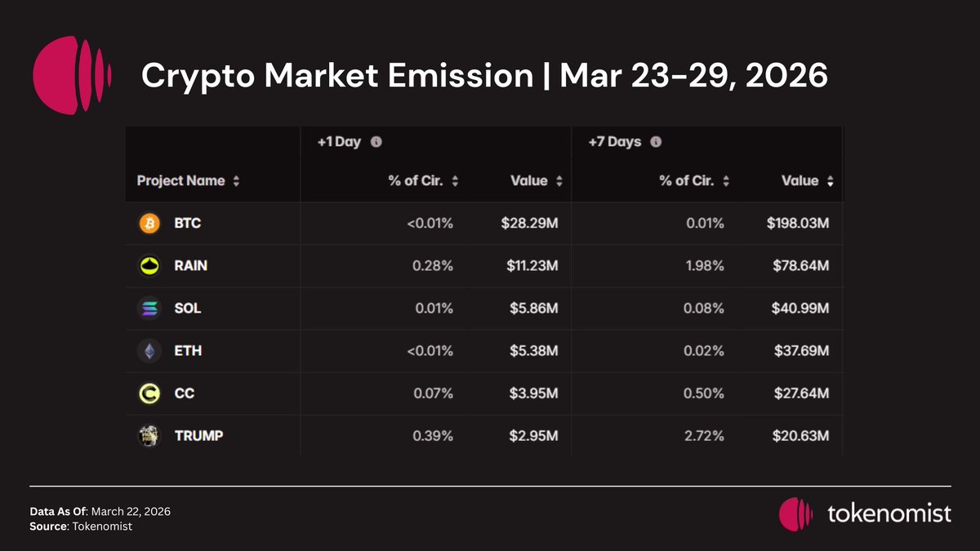Click the Solana SOL logo icon
The height and width of the screenshot is (551, 980).
(149, 309)
